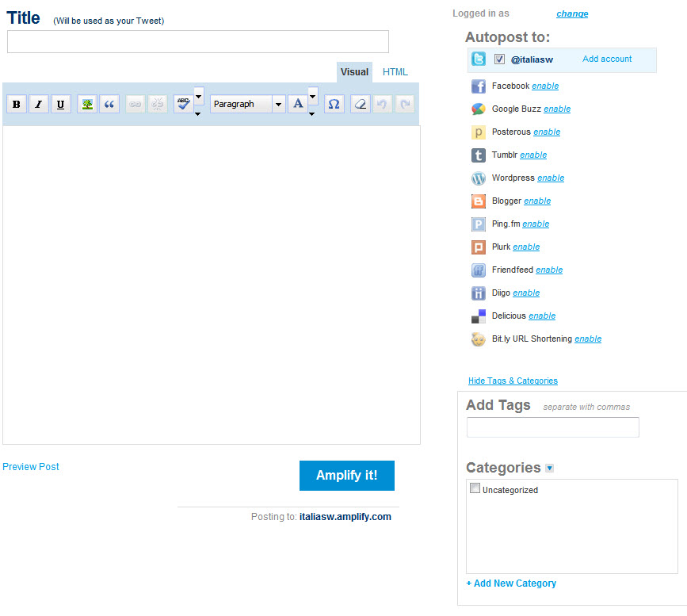Viewport: 687px width, 616px height.
Task: Open the Paragraph format dropdown
Action: tap(247, 105)
